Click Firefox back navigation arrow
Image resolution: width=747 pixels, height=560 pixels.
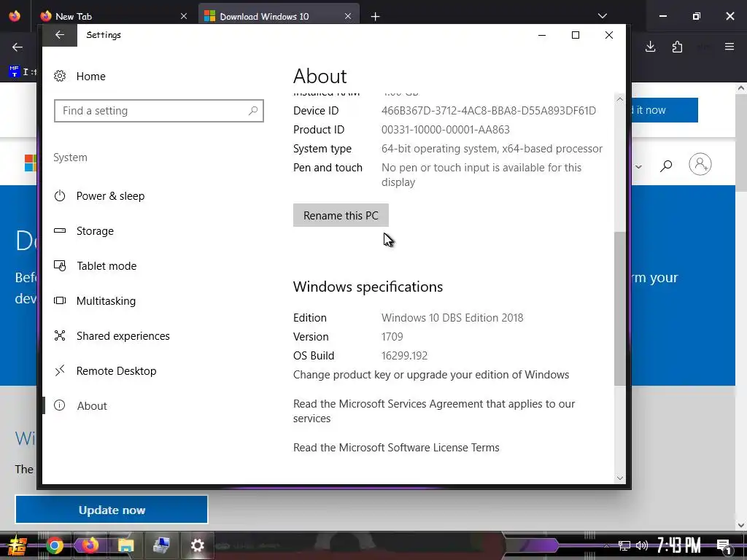(18, 47)
